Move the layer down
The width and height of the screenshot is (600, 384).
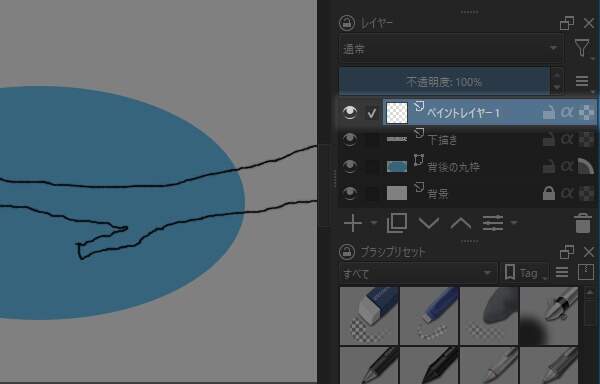[x=429, y=223]
